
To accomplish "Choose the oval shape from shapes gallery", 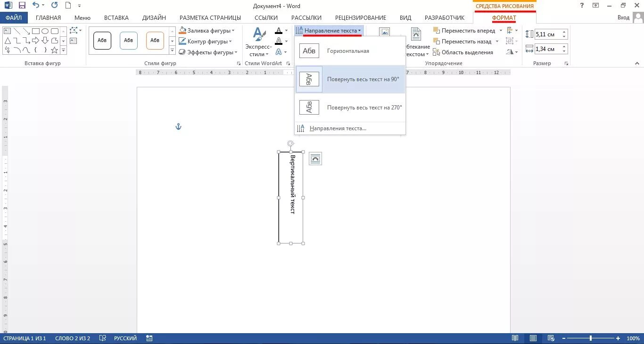I will point(45,31).
